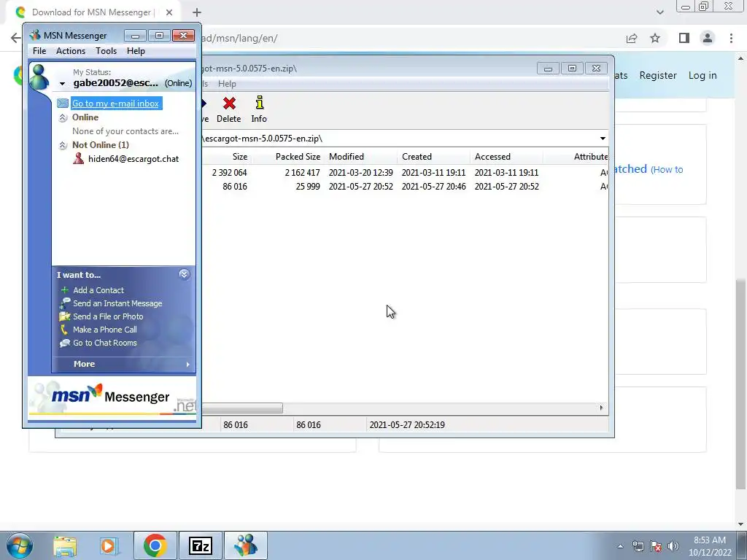Collapse the Not Online contacts group
The height and width of the screenshot is (560, 747).
(63, 145)
